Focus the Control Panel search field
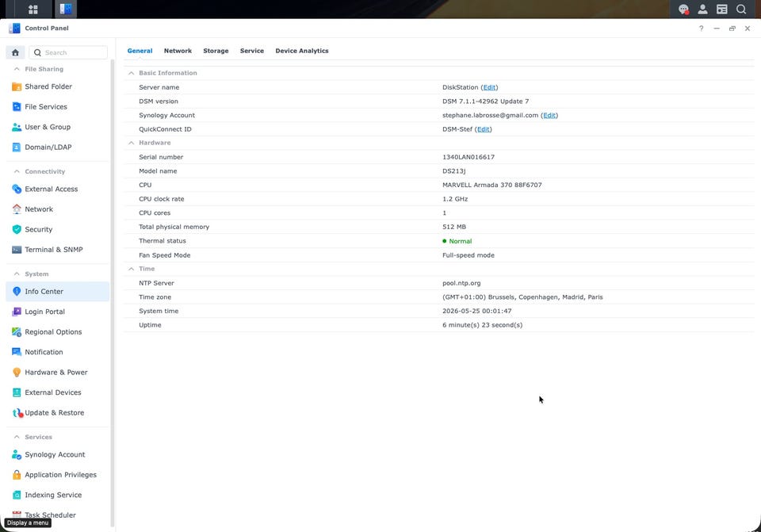Viewport: 761px width, 532px height. tap(68, 52)
